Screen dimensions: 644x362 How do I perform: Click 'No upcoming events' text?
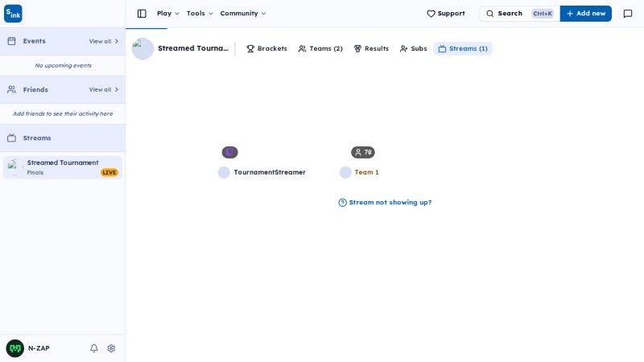(64, 65)
